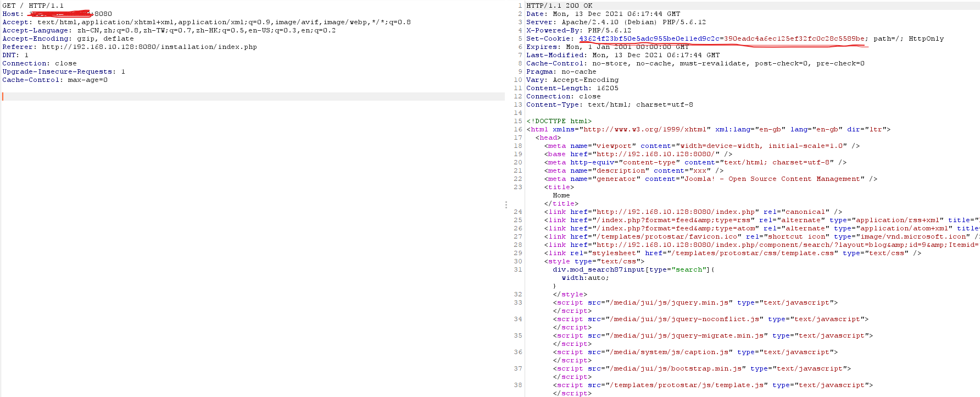Click the jquery-noconflict.js script tag
The height and width of the screenshot is (397, 980).
tap(711, 319)
